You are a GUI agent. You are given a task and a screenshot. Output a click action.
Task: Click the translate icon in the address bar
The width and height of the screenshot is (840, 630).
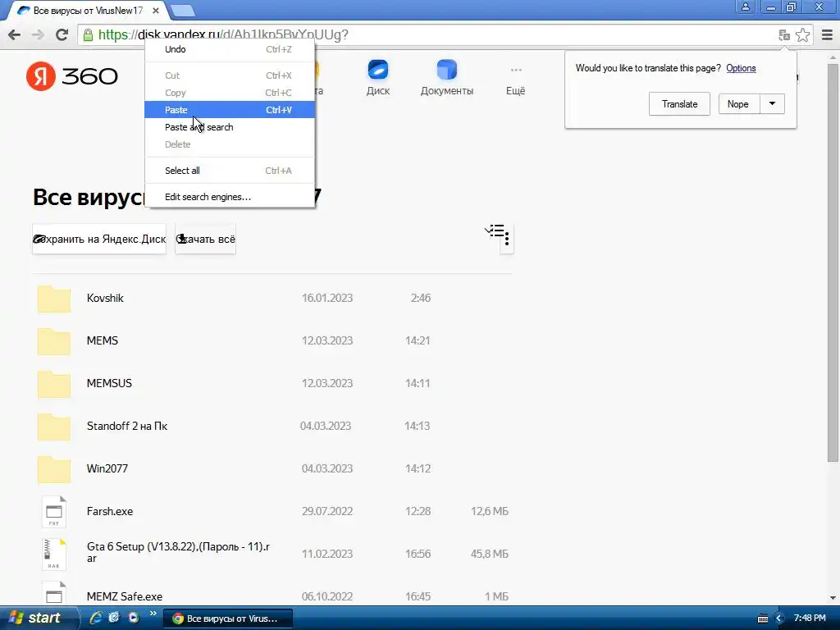point(783,34)
